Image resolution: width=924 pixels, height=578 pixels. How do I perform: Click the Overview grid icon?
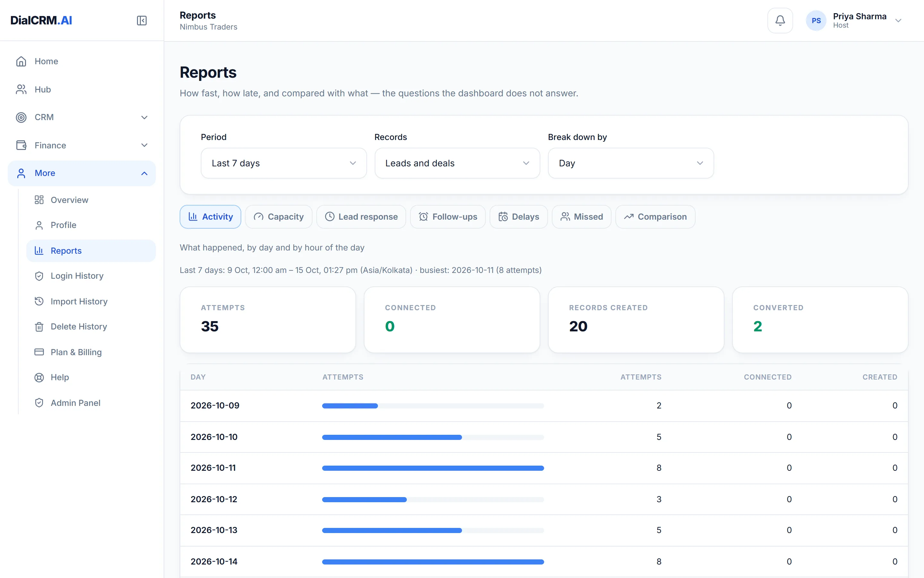pyautogui.click(x=39, y=200)
